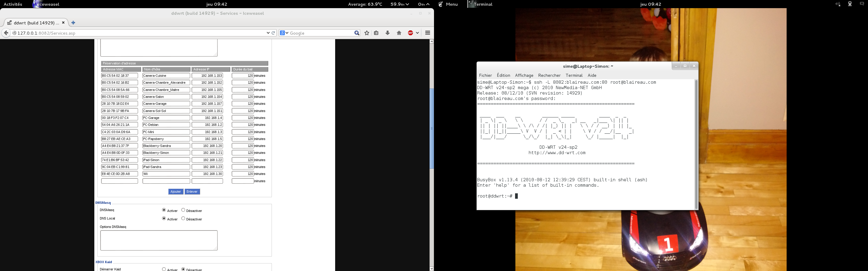The height and width of the screenshot is (271, 868).
Task: Open the Aide menu in Terminal
Action: 592,75
